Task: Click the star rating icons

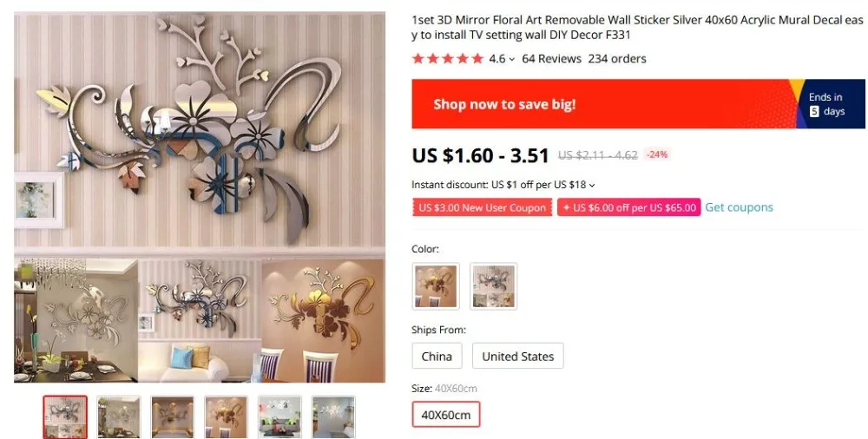Action: [448, 59]
